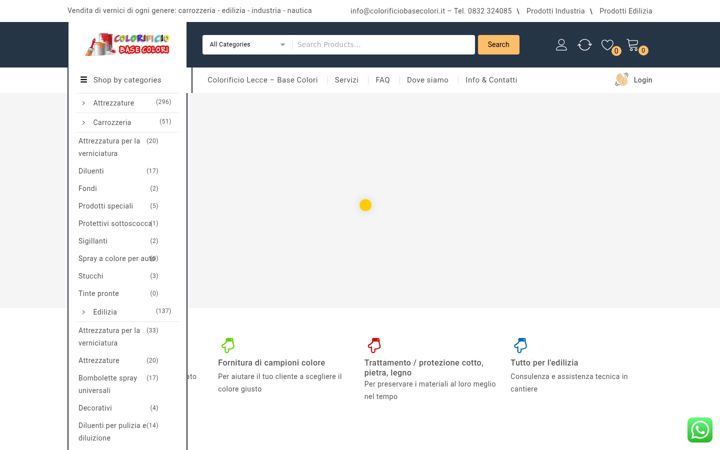Screen dimensions: 720x450
Task: Click the hamburger icon beside Shop by categories
Action: [84, 80]
